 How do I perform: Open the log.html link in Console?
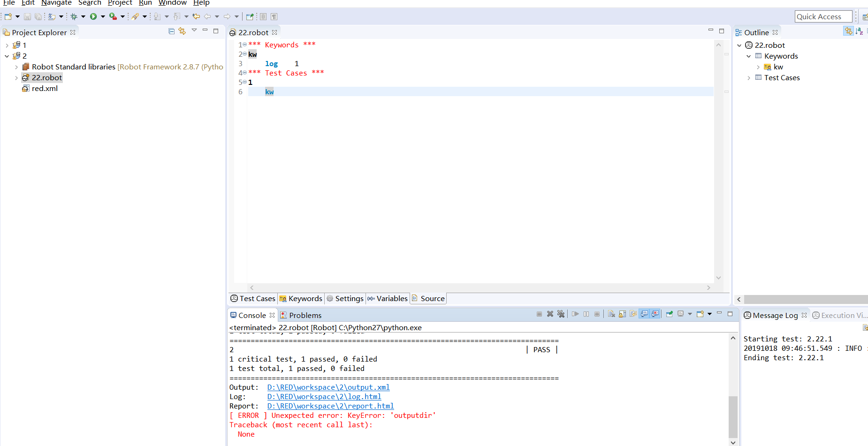click(x=324, y=396)
